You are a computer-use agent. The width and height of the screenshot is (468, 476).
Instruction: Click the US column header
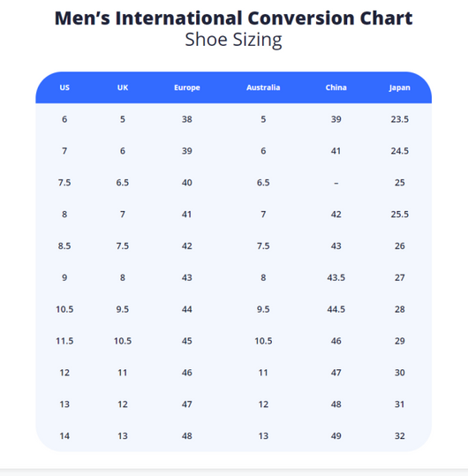coord(64,87)
